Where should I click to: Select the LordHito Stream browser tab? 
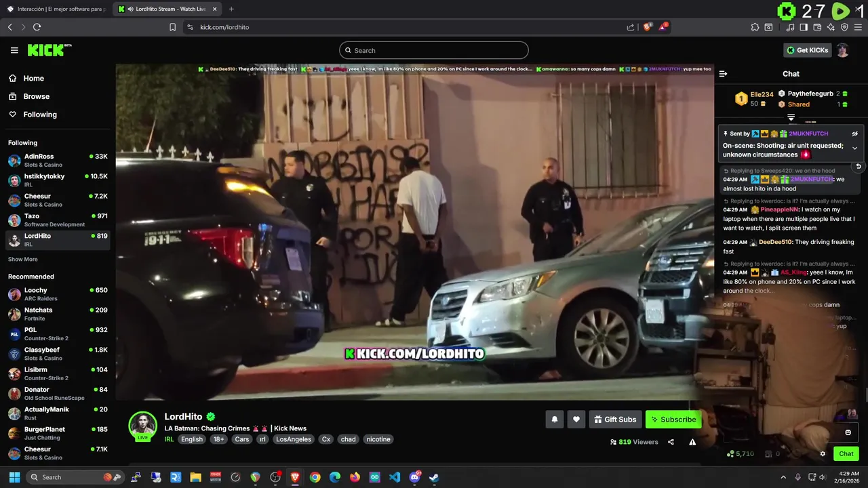click(x=166, y=9)
